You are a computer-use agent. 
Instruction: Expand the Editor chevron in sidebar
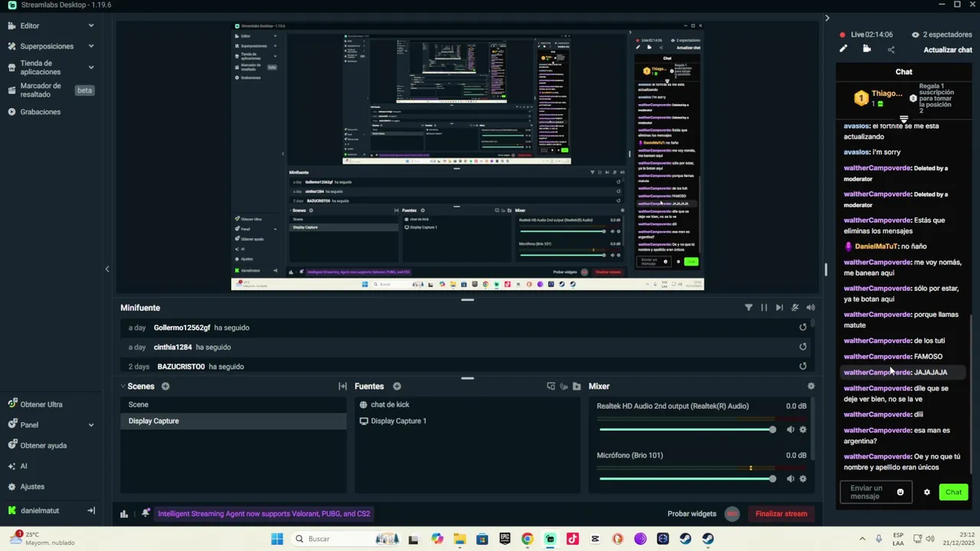[91, 25]
